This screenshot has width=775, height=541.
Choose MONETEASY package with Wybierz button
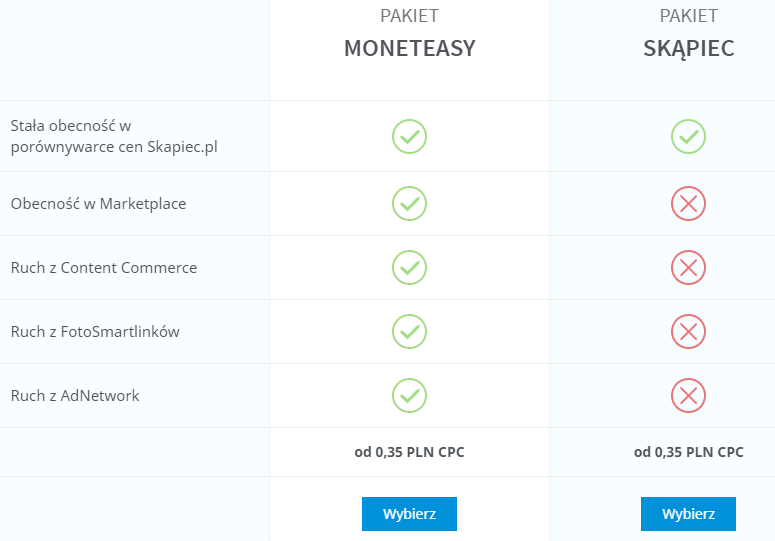click(x=409, y=514)
